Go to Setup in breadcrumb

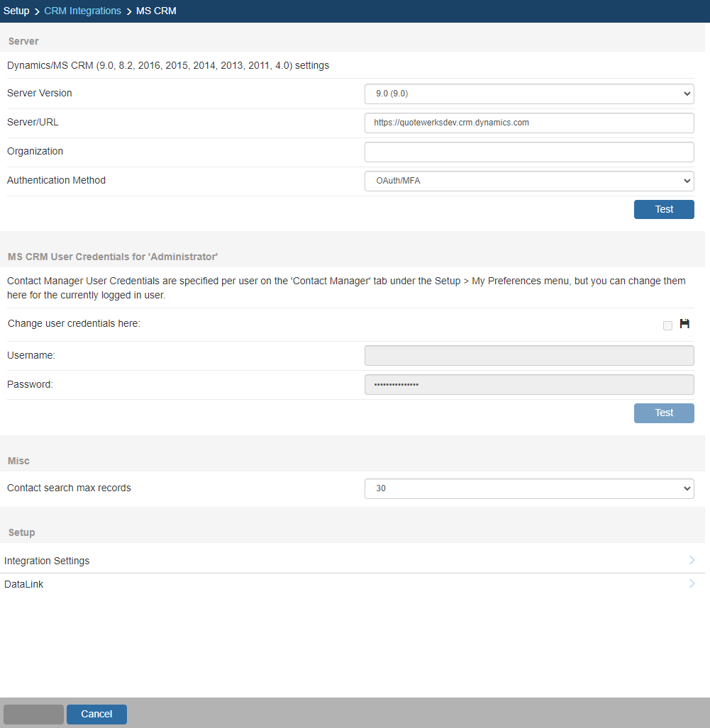coord(16,11)
